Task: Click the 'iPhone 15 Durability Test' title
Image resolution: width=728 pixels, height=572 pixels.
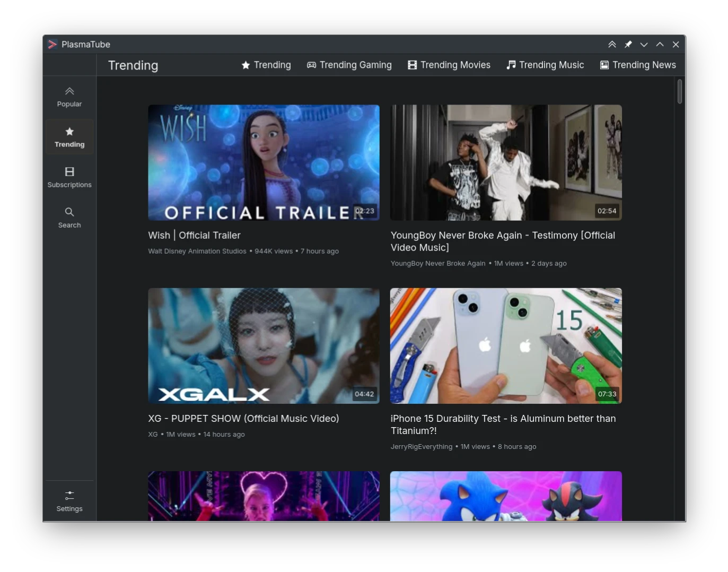Action: coord(503,424)
